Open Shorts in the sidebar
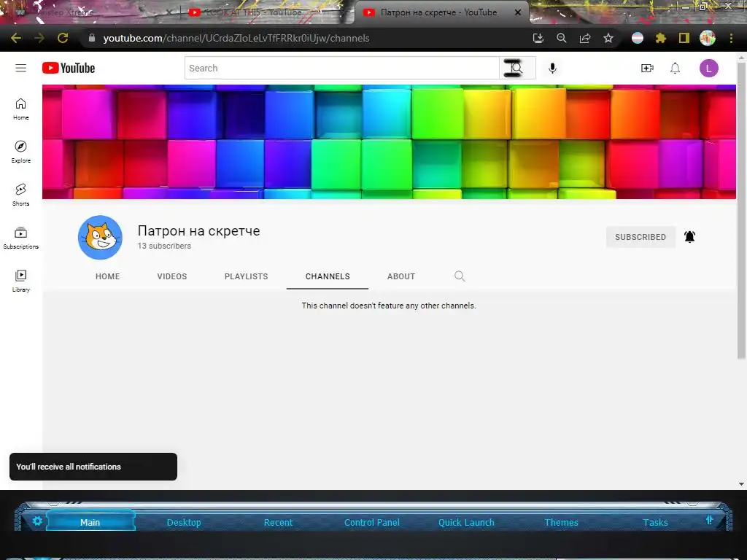Screen dimensions: 747x560 click(x=20, y=195)
